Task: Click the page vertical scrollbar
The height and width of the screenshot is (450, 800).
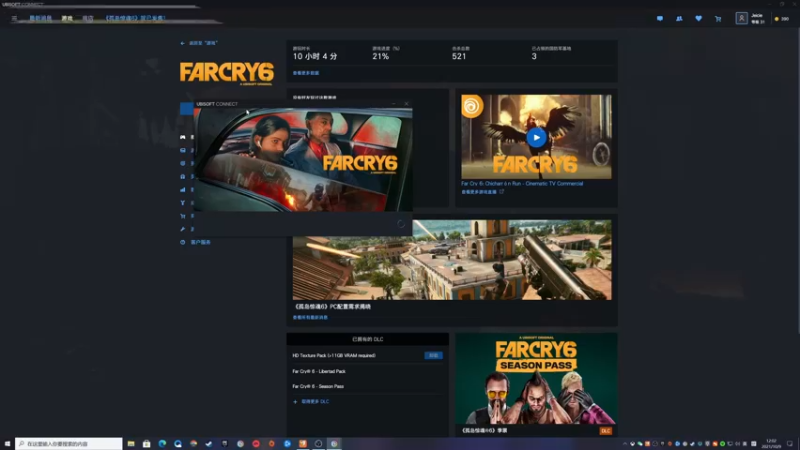Action: click(x=797, y=179)
